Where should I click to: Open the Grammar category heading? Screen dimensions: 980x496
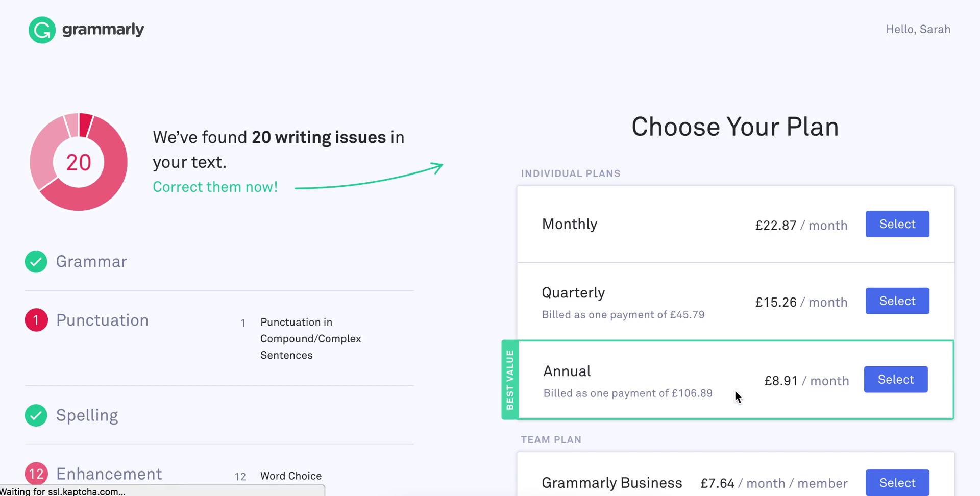coord(91,262)
